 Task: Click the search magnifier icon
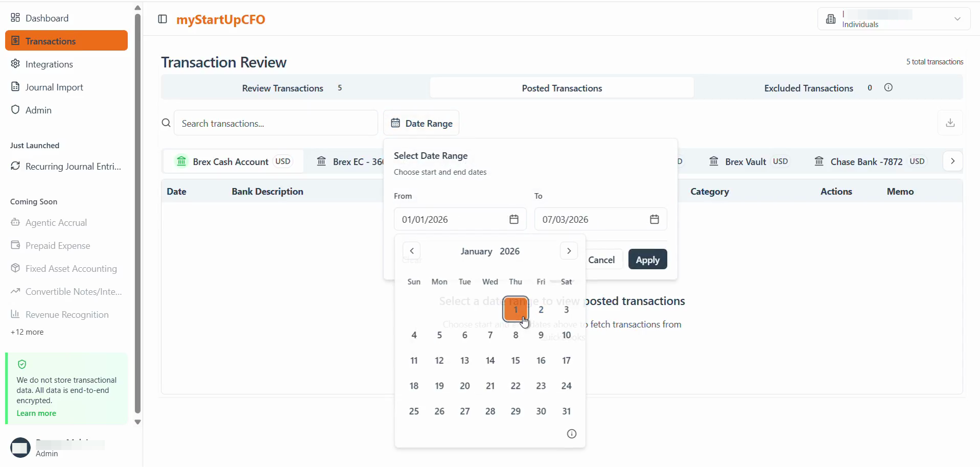[x=166, y=123]
